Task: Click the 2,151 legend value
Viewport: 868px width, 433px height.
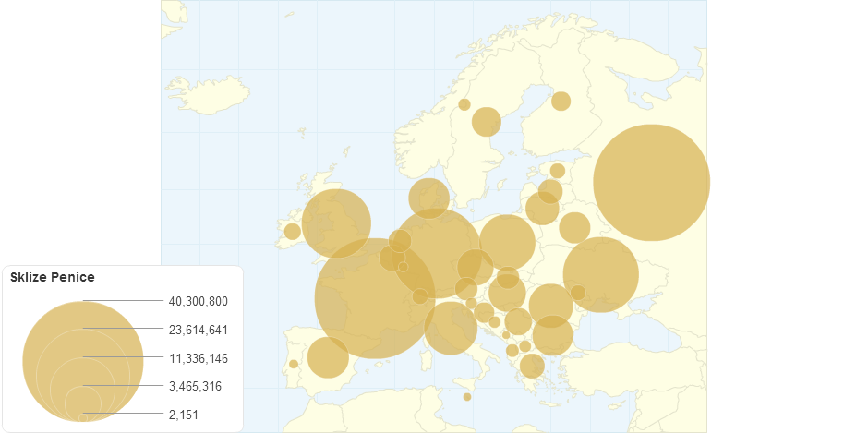Action: click(183, 415)
